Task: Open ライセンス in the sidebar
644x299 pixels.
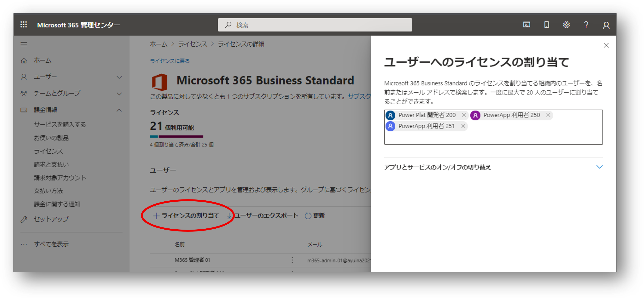Action: pos(48,151)
